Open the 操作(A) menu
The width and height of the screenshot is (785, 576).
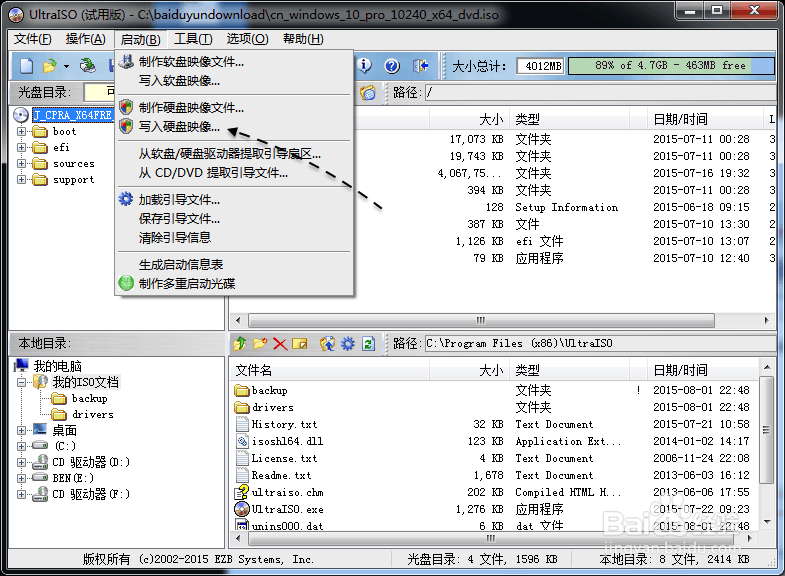(x=86, y=39)
